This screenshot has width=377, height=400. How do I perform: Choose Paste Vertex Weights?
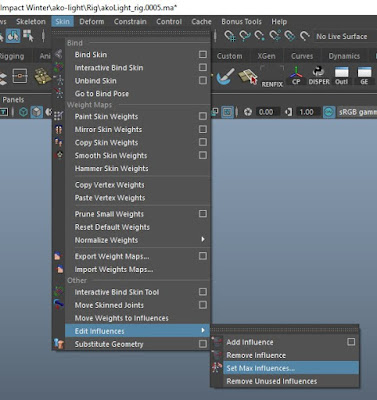tap(137, 198)
